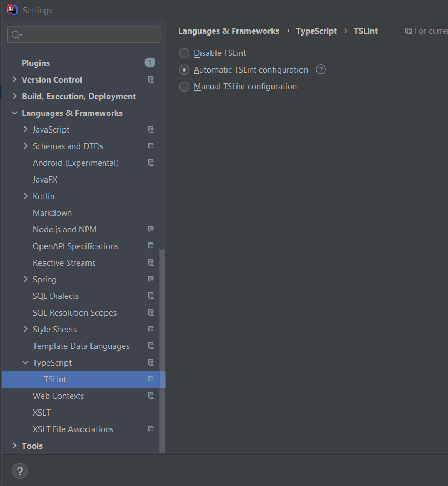The width and height of the screenshot is (448, 486).
Task: Click project-level icon next to Style Sheets
Action: point(151,329)
